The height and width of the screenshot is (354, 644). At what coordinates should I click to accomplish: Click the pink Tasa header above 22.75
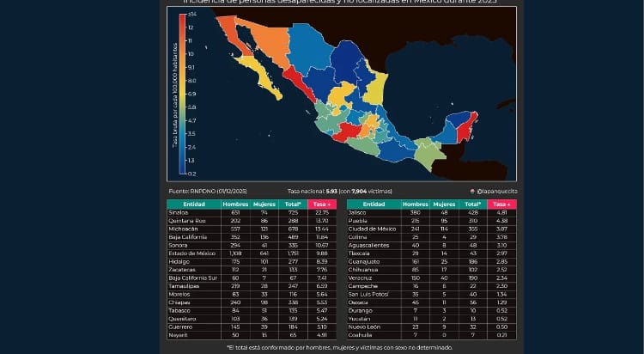pyautogui.click(x=320, y=204)
